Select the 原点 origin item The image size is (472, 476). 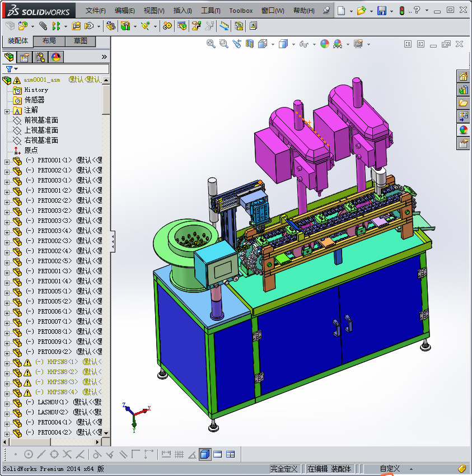[x=31, y=150]
